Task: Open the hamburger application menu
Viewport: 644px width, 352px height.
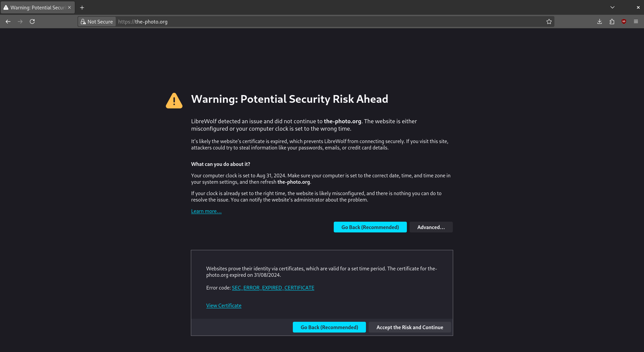Action: point(636,21)
